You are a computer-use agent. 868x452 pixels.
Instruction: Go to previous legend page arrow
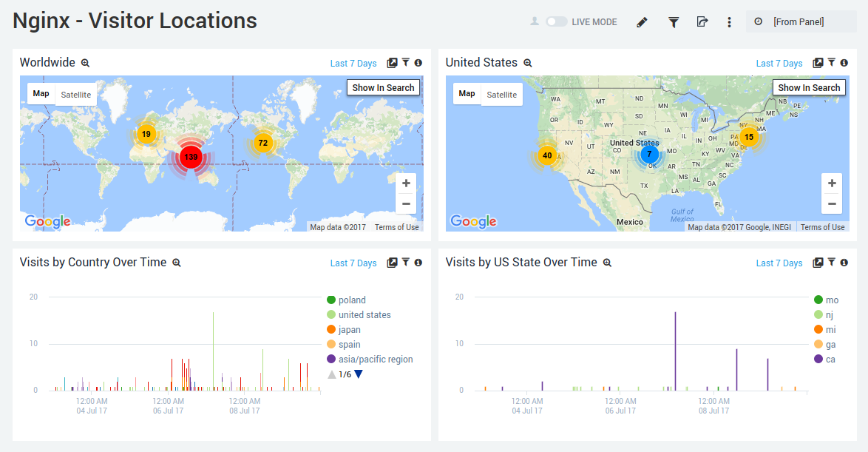click(x=331, y=374)
